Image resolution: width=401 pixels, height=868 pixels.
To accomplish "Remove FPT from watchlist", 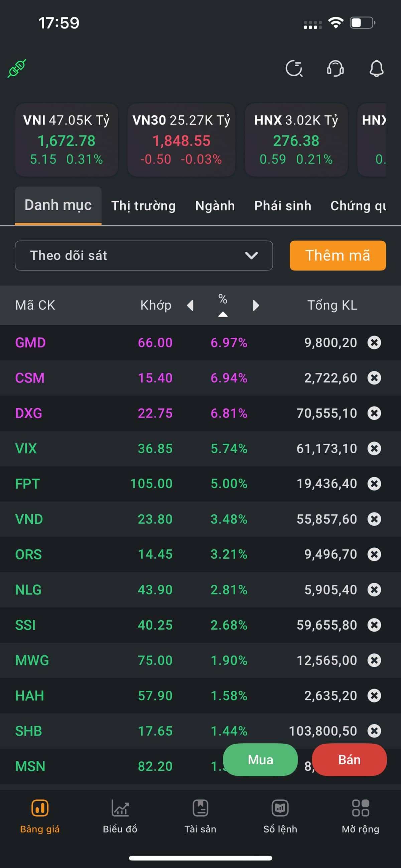I will tap(374, 483).
